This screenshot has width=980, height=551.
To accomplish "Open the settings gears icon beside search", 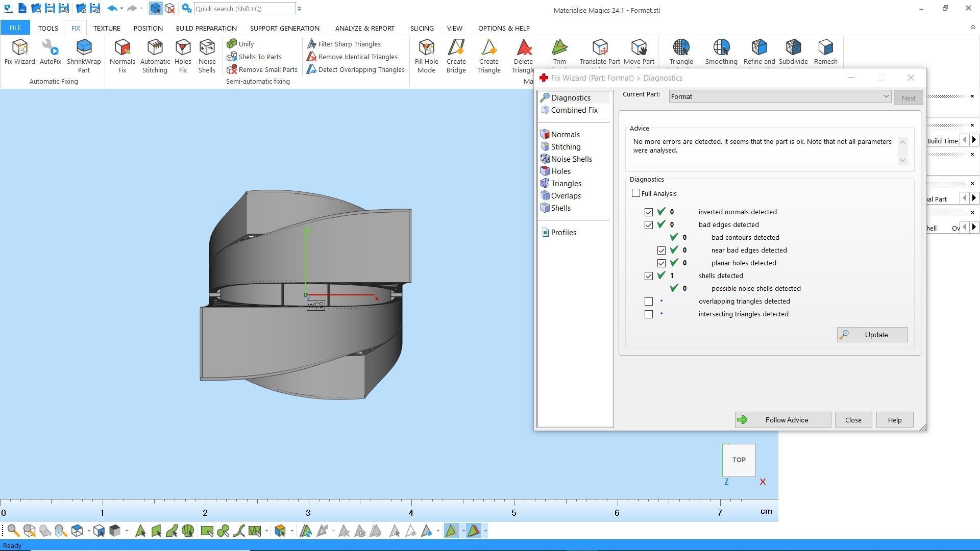I will (x=186, y=9).
